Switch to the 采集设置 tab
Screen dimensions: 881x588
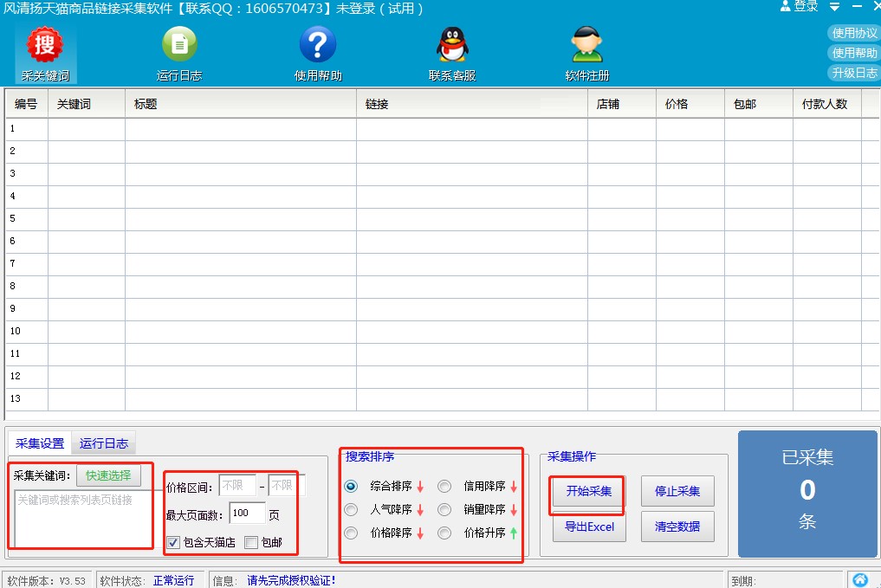tap(40, 443)
